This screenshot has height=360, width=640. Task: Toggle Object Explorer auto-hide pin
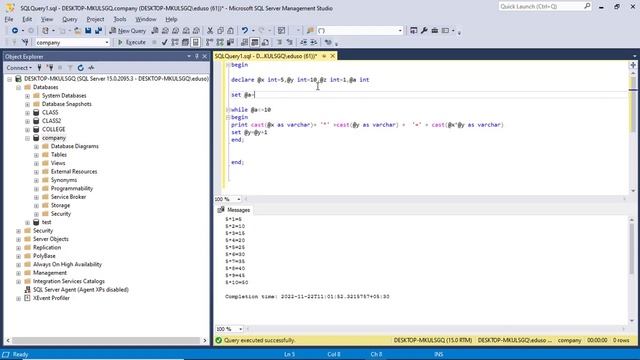coord(196,56)
